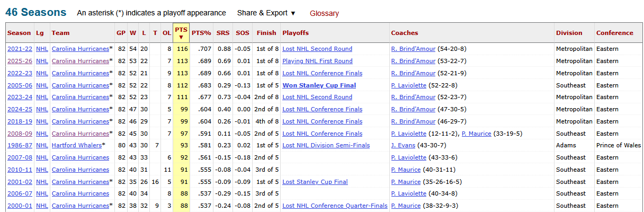Open the Glossary link
Viewport: 644px width, 212px height.
tap(324, 13)
